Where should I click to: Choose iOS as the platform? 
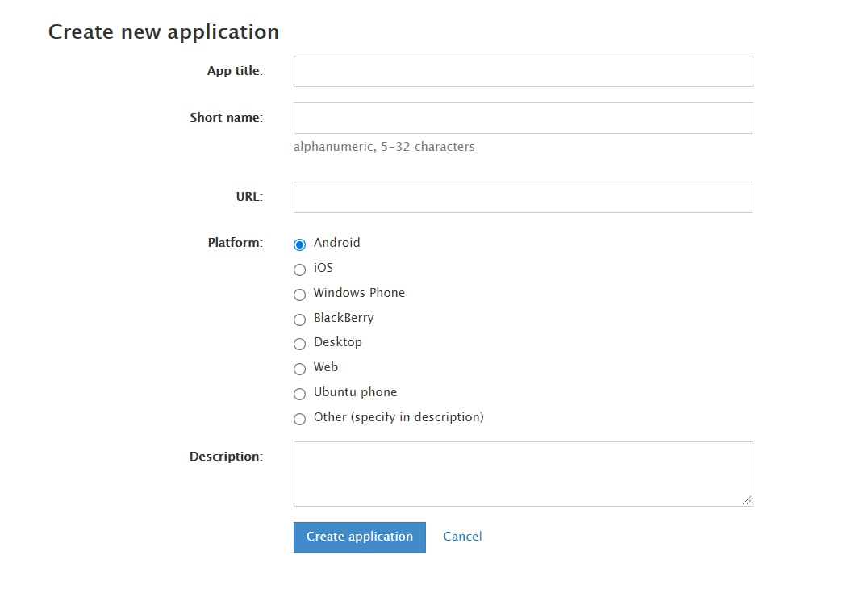click(x=299, y=269)
